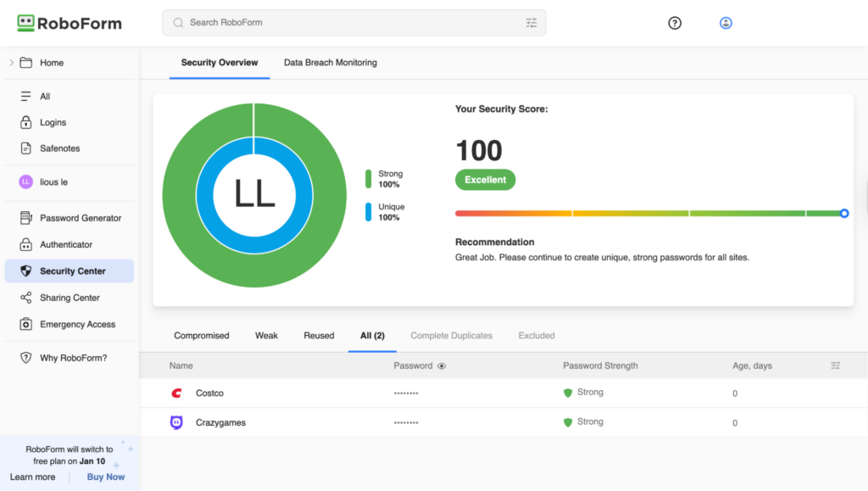Click the security score slider handle
This screenshot has width=868, height=491.
pyautogui.click(x=844, y=213)
